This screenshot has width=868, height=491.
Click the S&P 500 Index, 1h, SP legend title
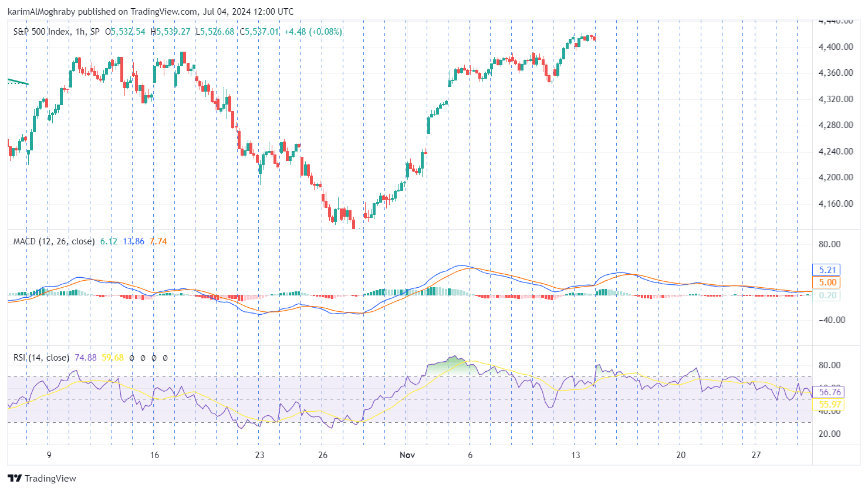pos(56,32)
